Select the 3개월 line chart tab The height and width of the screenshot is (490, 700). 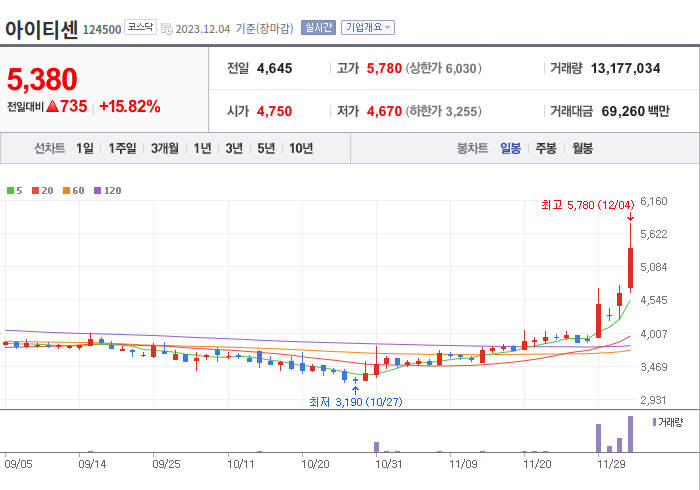tap(165, 148)
